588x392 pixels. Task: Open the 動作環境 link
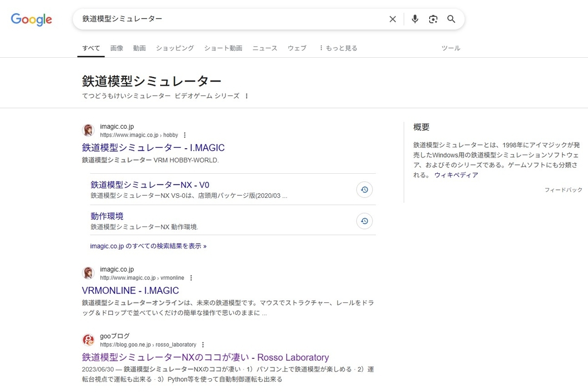pyautogui.click(x=107, y=216)
